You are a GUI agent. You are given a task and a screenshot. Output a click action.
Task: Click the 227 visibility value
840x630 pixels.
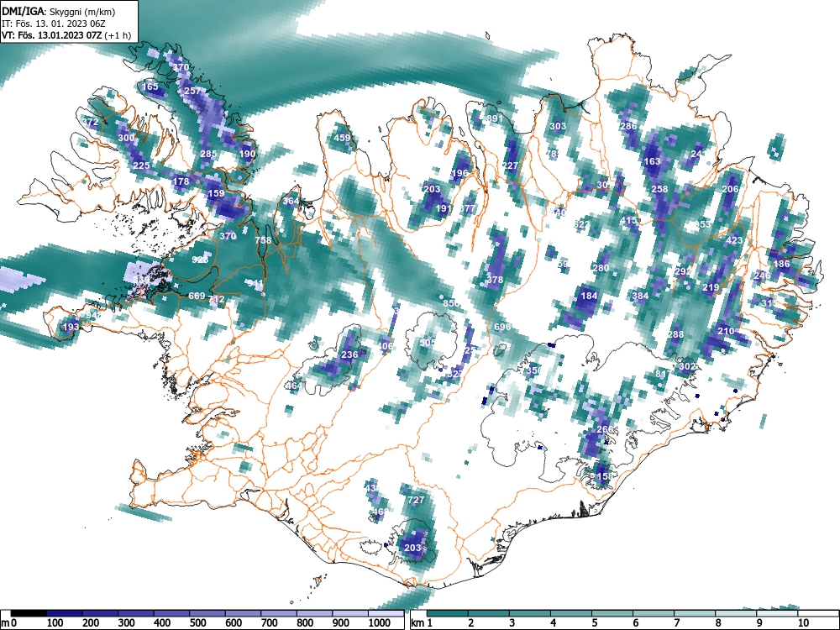510,165
